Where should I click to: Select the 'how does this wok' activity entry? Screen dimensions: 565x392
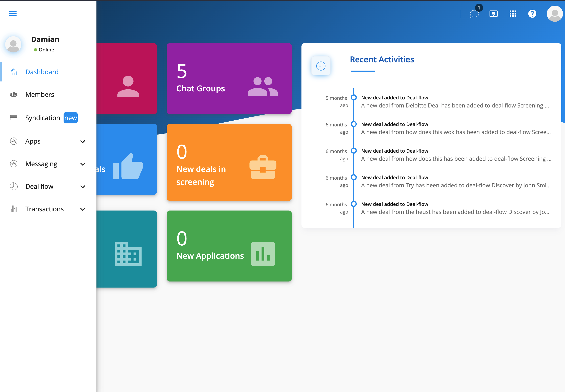pyautogui.click(x=456, y=128)
